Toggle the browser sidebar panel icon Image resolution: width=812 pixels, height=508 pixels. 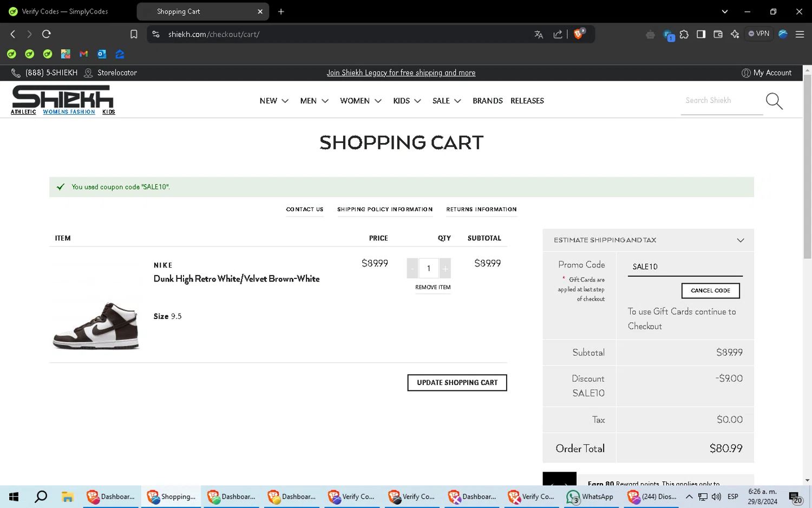click(701, 34)
